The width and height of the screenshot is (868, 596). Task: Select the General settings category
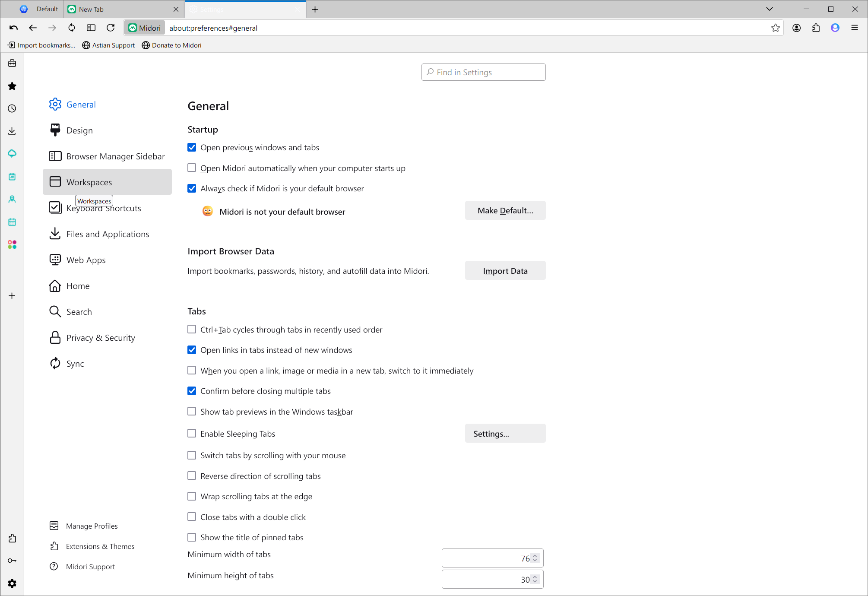(x=107, y=105)
